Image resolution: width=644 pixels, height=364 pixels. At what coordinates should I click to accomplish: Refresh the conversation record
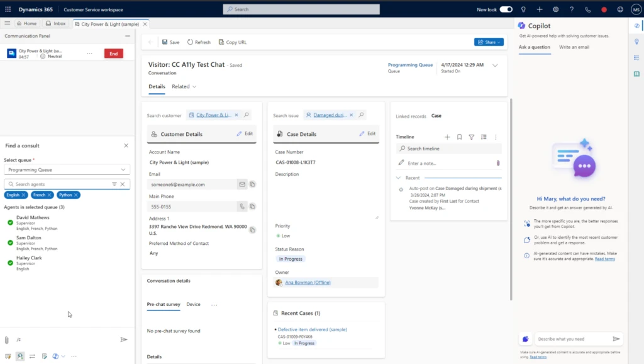[x=199, y=42]
